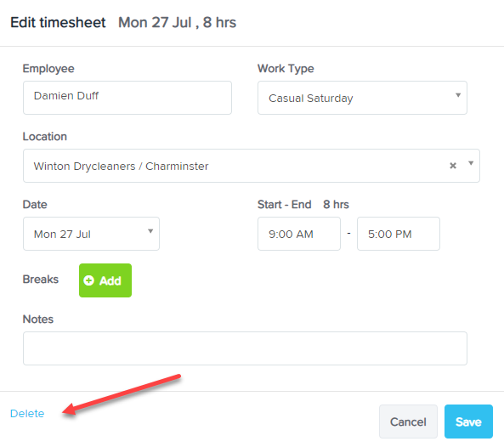The height and width of the screenshot is (447, 504).
Task: Cancel editing the timesheet
Action: tap(408, 422)
